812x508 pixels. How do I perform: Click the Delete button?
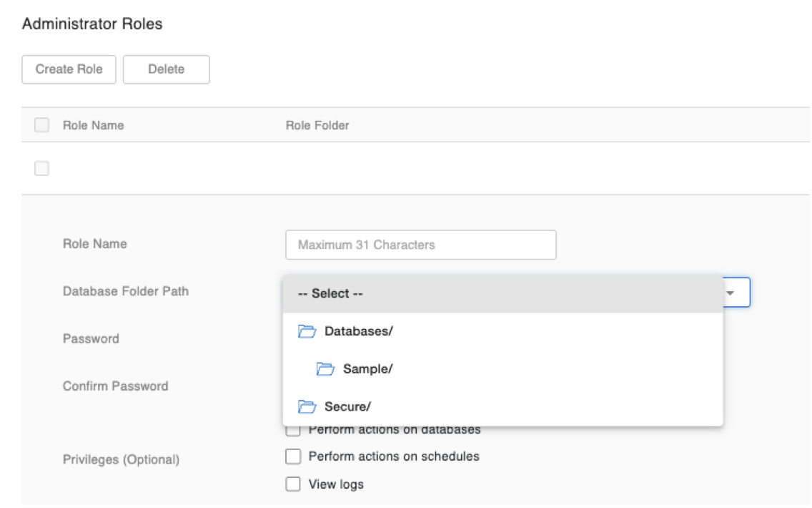coord(167,69)
